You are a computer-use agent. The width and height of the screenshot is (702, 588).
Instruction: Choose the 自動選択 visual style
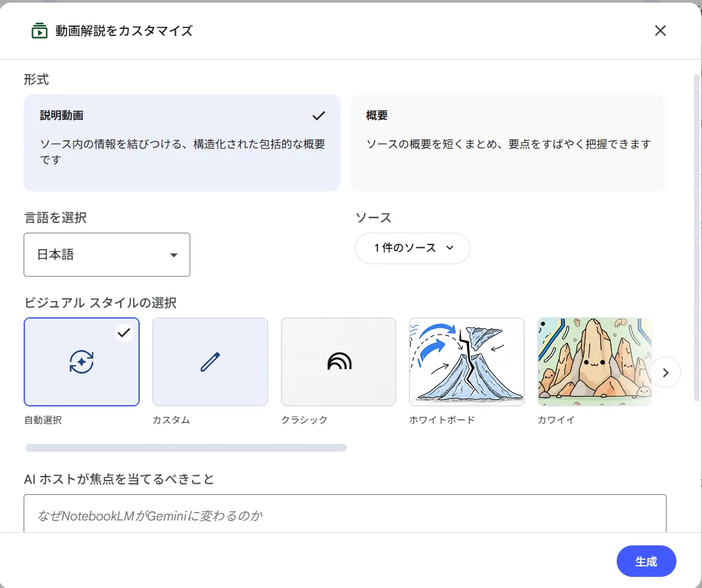[81, 362]
